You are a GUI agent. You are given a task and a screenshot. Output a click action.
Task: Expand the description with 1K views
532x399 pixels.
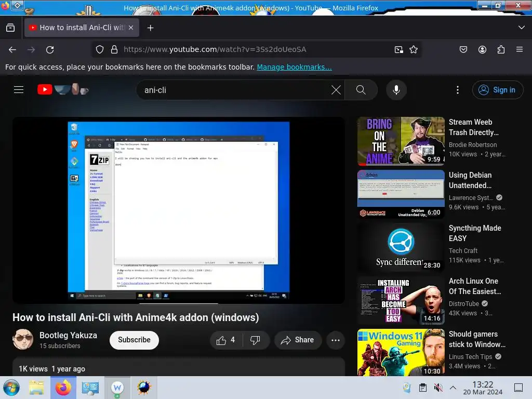coord(179,367)
